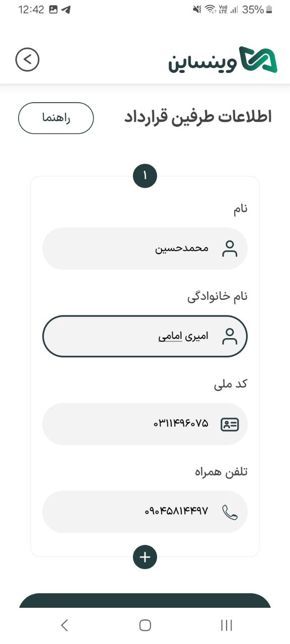Screen dimensions: 290x644
Task: Tap the Vinsign logo in header
Action: [x=223, y=60]
